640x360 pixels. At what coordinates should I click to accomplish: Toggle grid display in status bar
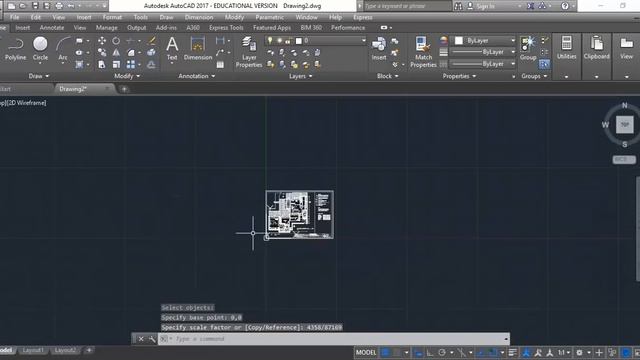pyautogui.click(x=386, y=352)
